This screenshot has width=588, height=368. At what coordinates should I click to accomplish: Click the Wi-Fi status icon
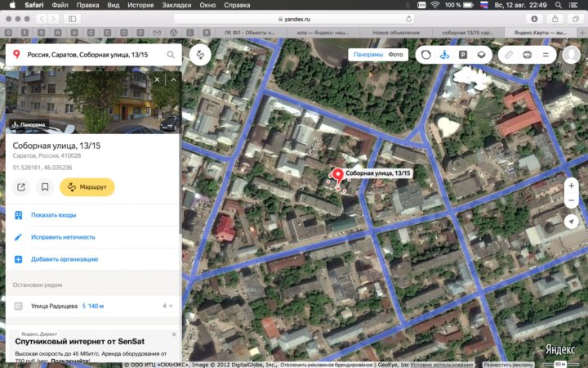435,5
